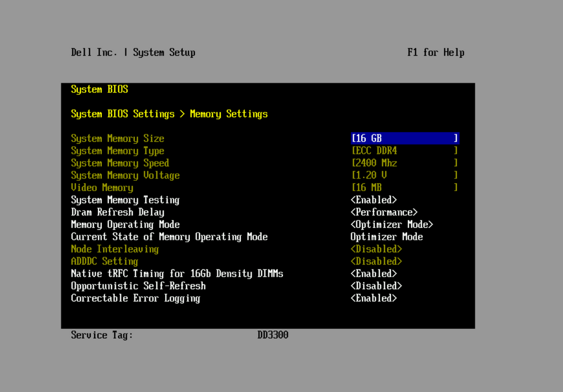Toggle System Memory Testing Enabled value
The width and height of the screenshot is (563, 392).
tap(374, 200)
